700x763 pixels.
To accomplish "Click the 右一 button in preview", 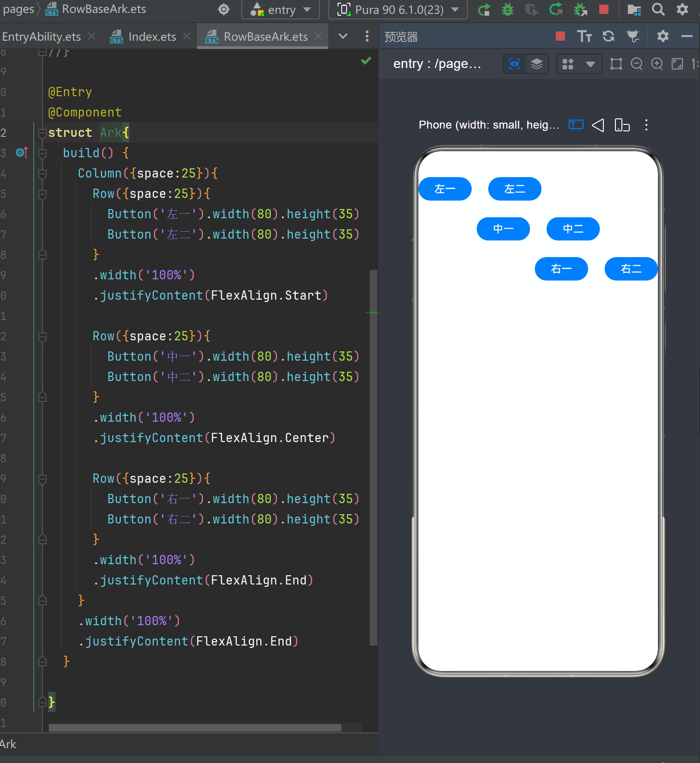I will pyautogui.click(x=561, y=269).
